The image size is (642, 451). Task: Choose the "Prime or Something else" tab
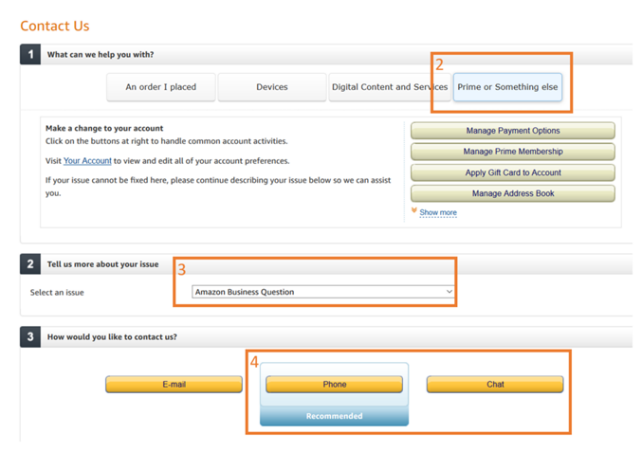[509, 87]
